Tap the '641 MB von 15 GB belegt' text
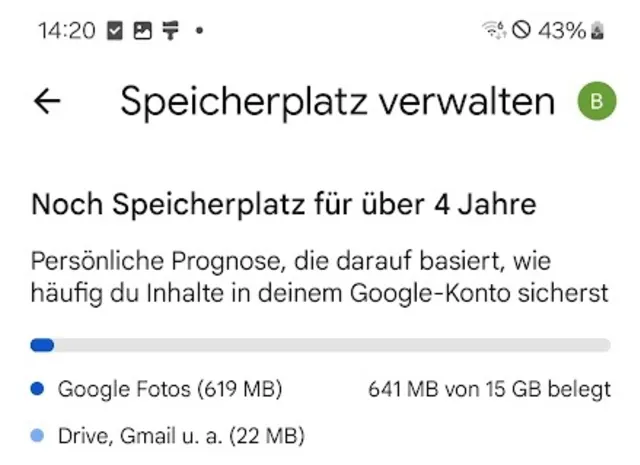640x465 pixels. point(489,388)
